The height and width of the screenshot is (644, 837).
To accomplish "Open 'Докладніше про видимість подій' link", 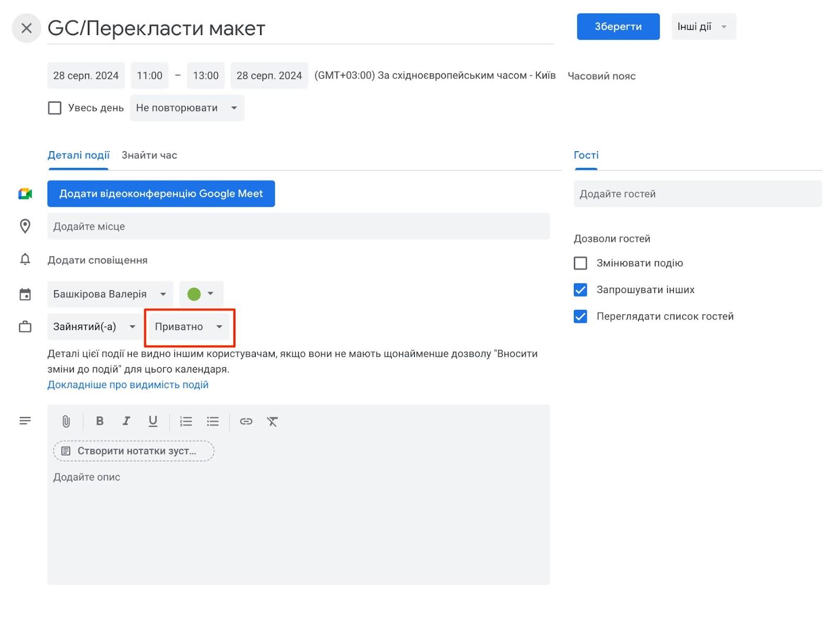I will click(128, 385).
